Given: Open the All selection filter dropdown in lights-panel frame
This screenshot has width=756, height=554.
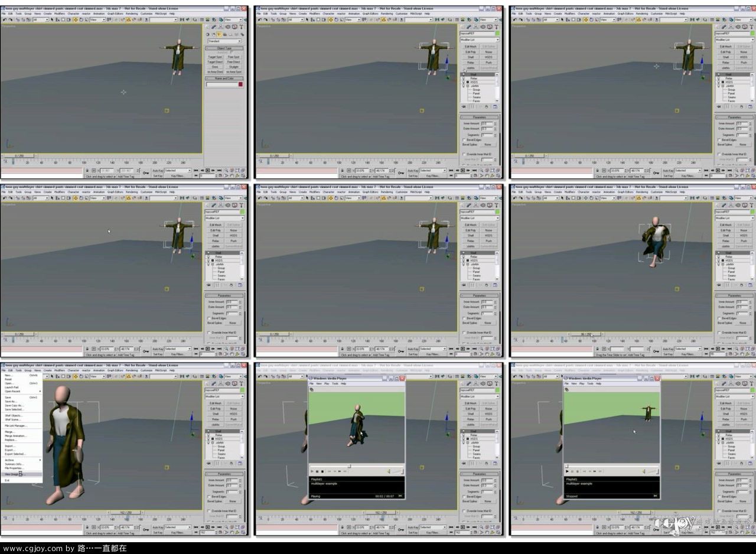Looking at the screenshot, I should click(41, 19).
